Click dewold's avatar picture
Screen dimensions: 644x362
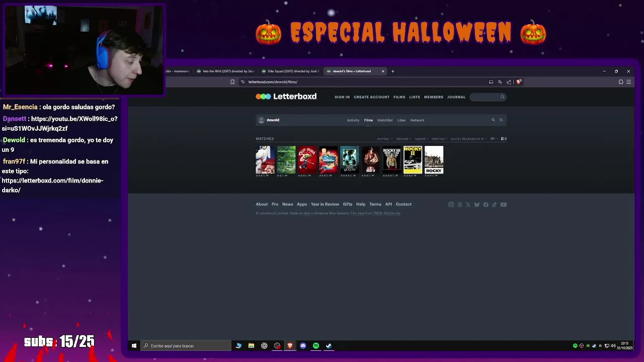pyautogui.click(x=261, y=120)
